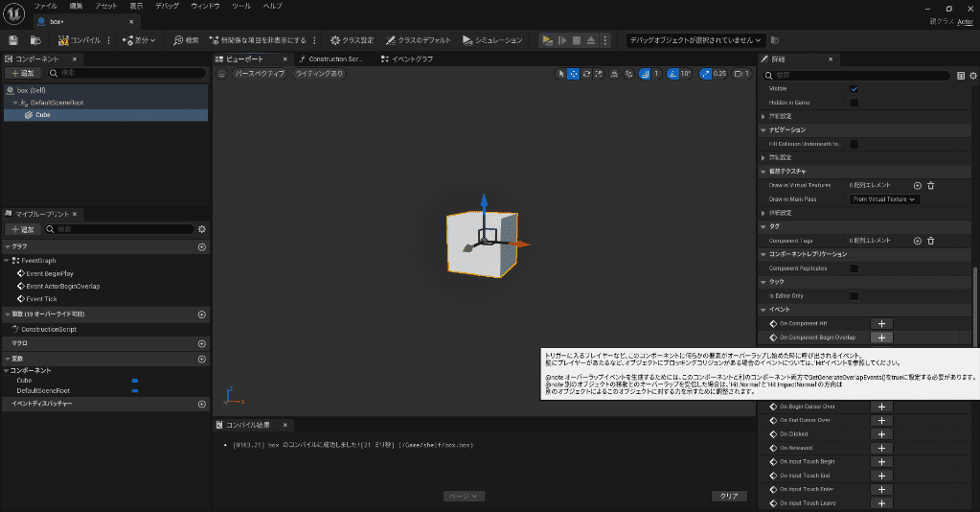Open the Diff (差分) dropdown
This screenshot has height=512, width=980.
[x=139, y=40]
